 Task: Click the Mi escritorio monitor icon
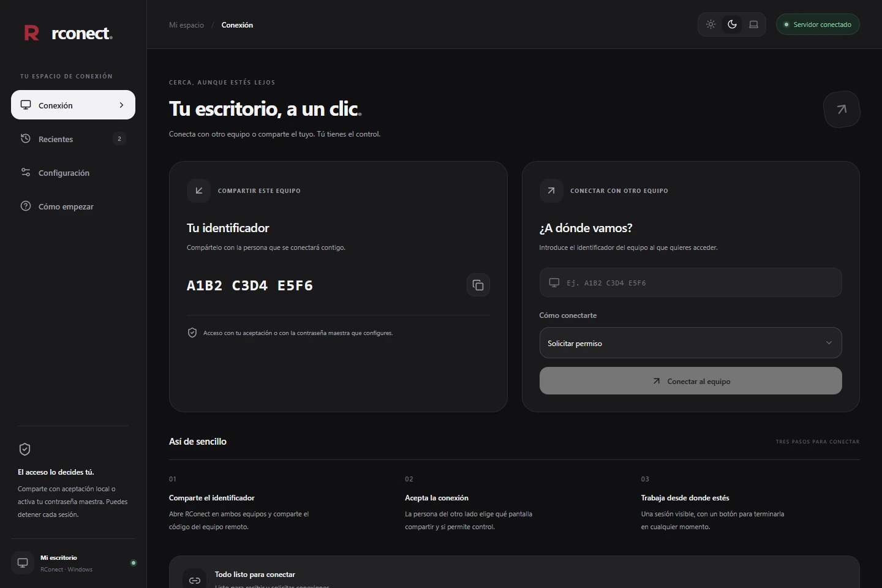[23, 563]
